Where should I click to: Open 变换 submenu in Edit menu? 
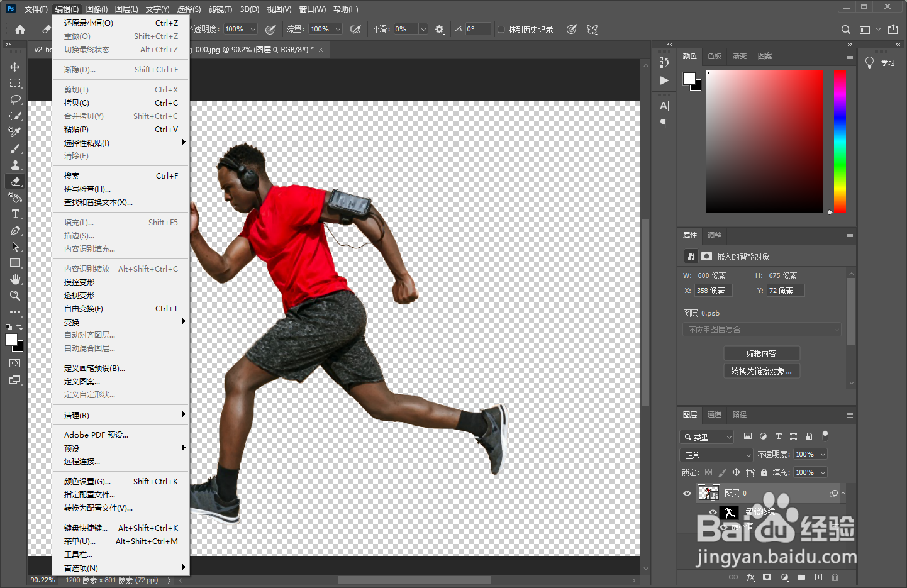[x=121, y=322]
